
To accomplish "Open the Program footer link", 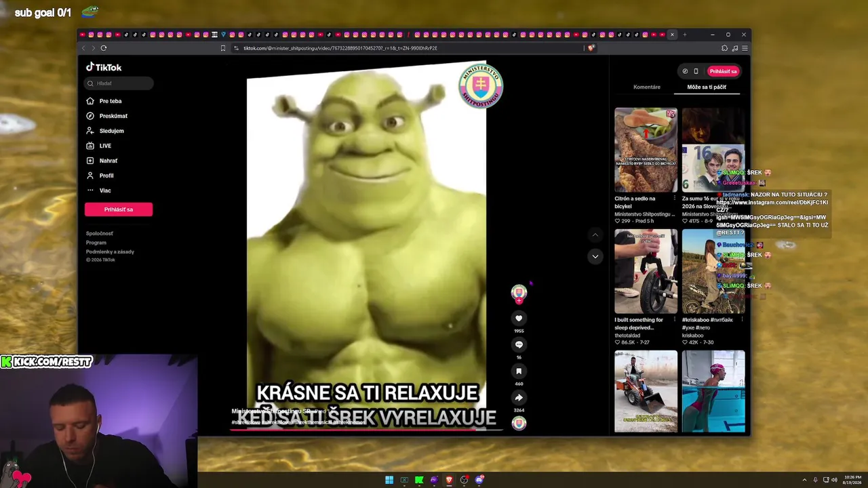I will coord(96,243).
